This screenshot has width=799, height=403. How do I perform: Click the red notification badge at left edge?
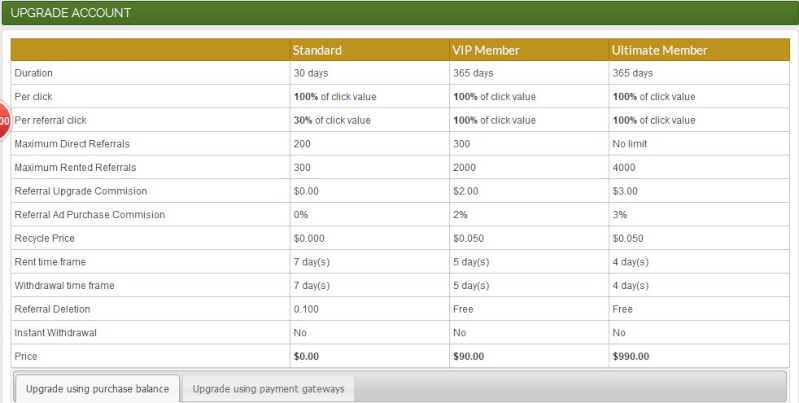coord(5,121)
